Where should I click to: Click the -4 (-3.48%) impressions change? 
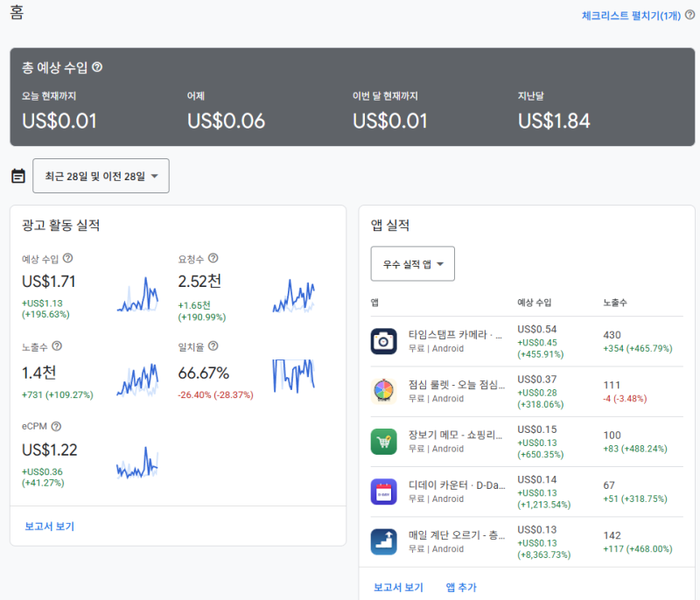click(x=625, y=398)
